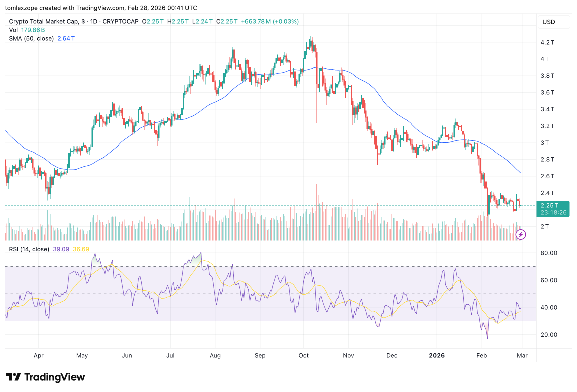Click the header text mentioning TradingView.com
Viewport: 577px width, 392px height.
click(x=101, y=8)
